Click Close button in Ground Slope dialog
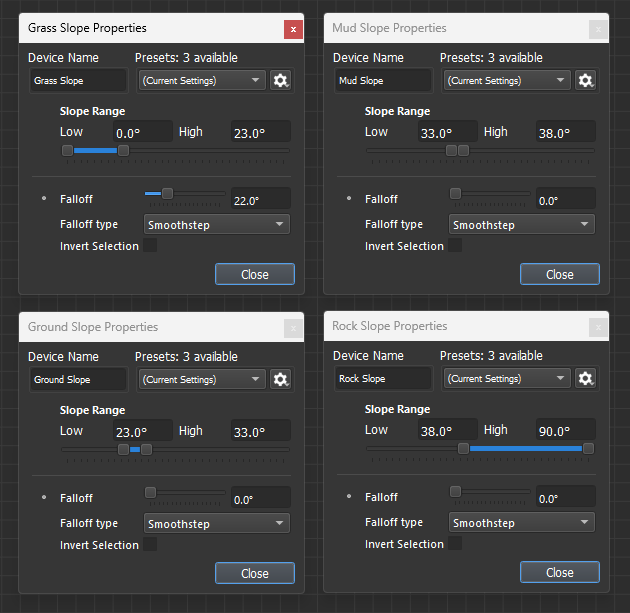The width and height of the screenshot is (630, 613). [255, 573]
